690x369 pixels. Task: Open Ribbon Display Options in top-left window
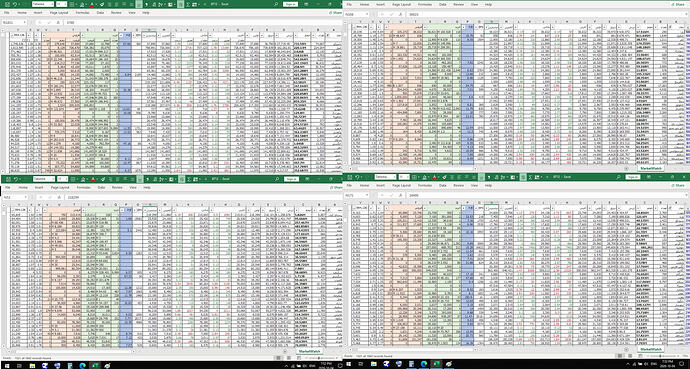pos(306,4)
